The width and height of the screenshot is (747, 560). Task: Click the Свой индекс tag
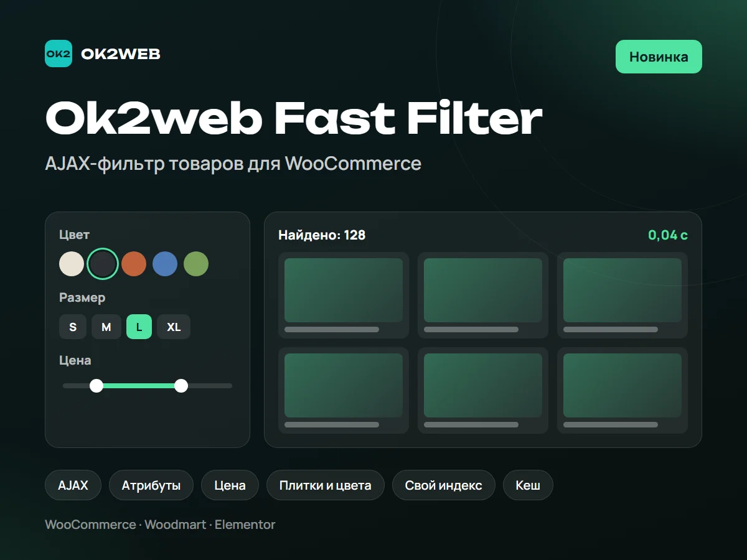444,485
